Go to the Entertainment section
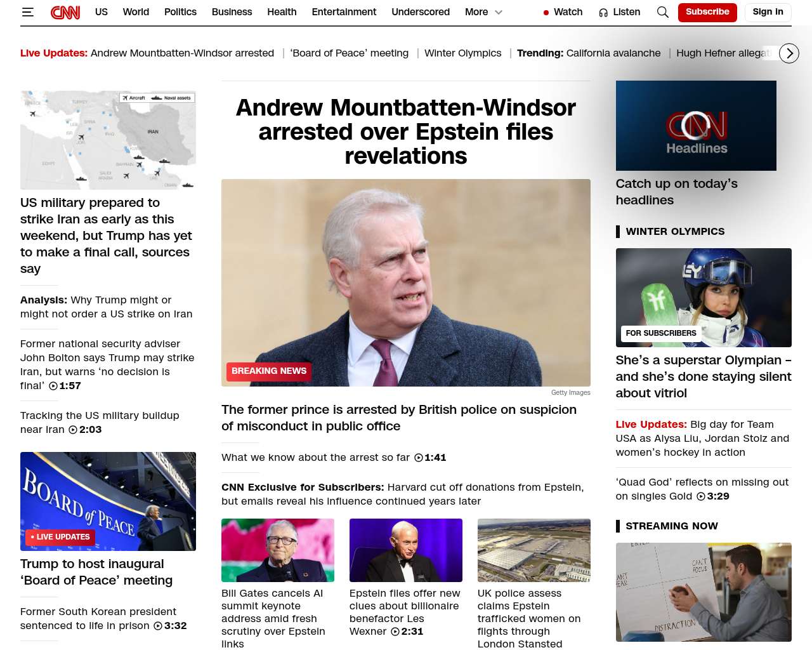812x650 pixels. click(x=344, y=12)
